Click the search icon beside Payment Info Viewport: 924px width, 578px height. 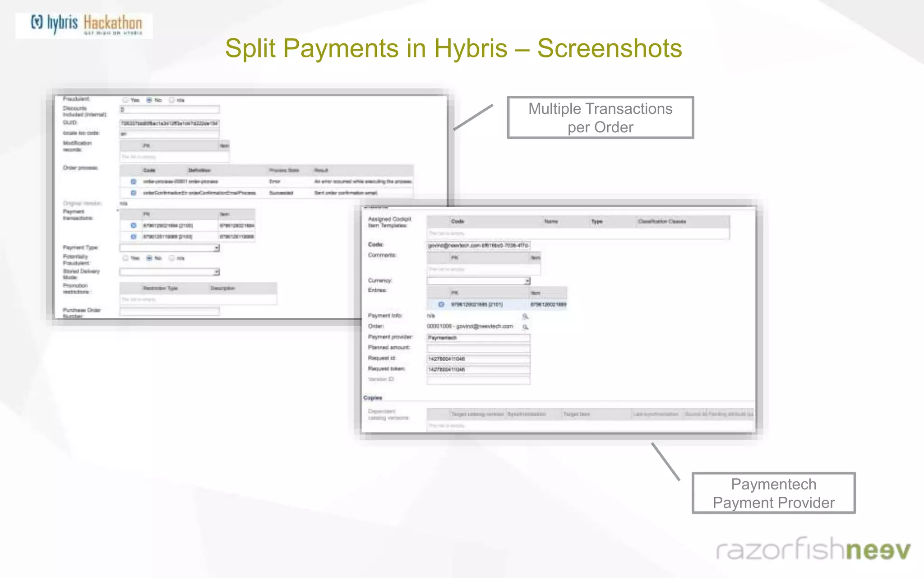pyautogui.click(x=525, y=316)
